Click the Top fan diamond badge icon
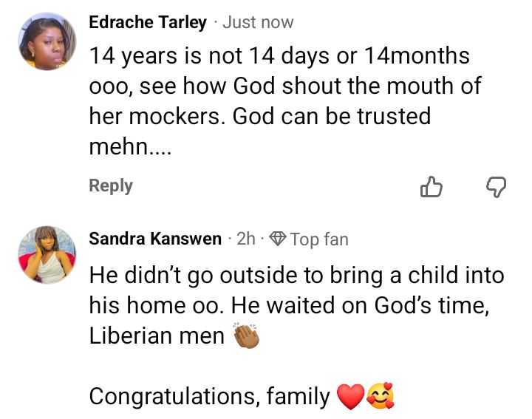532x419 pixels. 278,239
